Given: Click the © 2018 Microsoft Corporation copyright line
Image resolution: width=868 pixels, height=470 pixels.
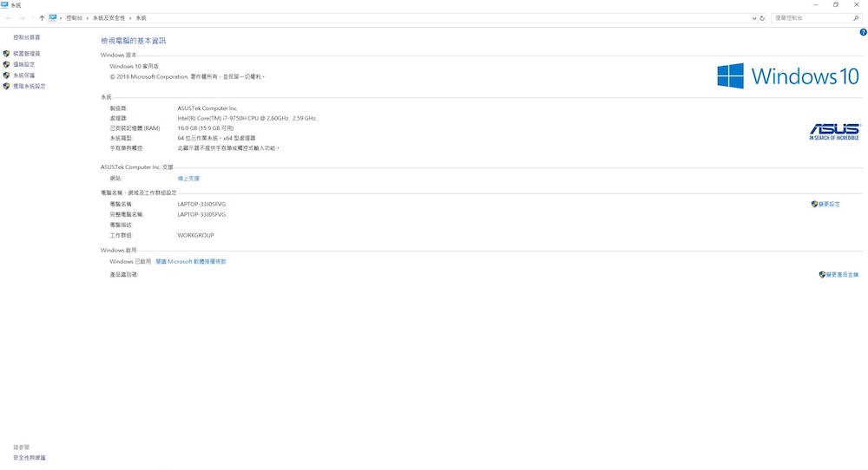Looking at the screenshot, I should 187,77.
